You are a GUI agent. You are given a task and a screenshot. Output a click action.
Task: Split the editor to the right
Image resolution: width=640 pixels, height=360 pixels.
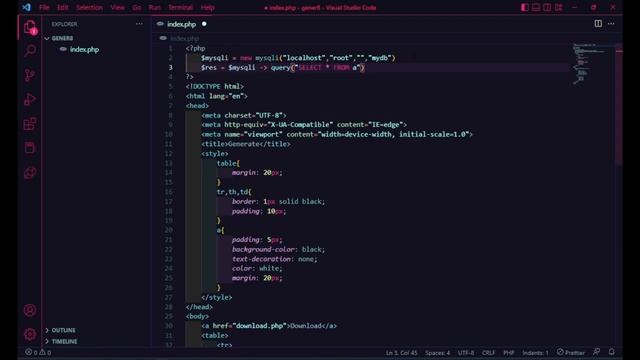(x=598, y=24)
